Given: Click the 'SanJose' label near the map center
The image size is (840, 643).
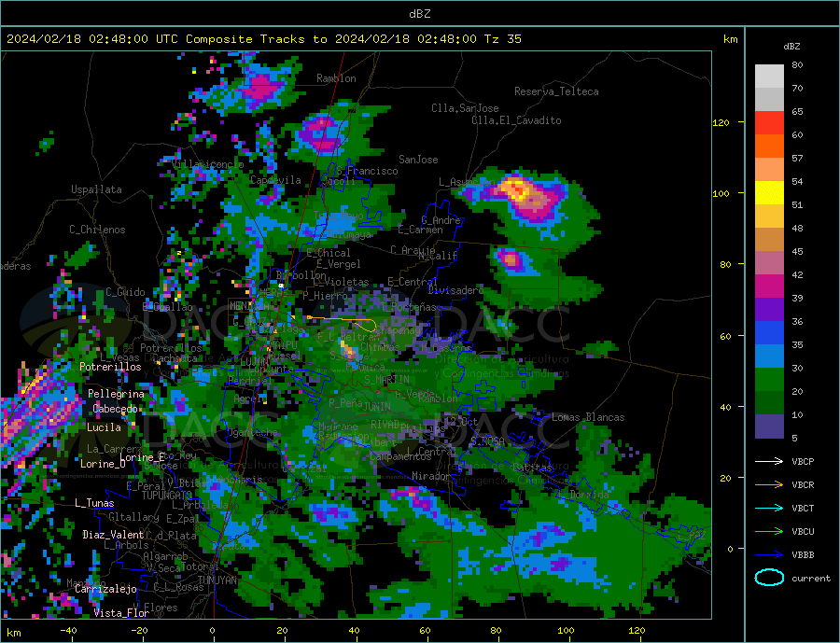Looking at the screenshot, I should pos(418,160).
